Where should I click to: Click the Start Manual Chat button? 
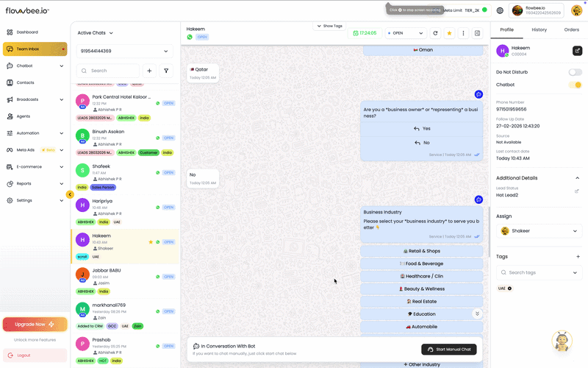coord(448,349)
